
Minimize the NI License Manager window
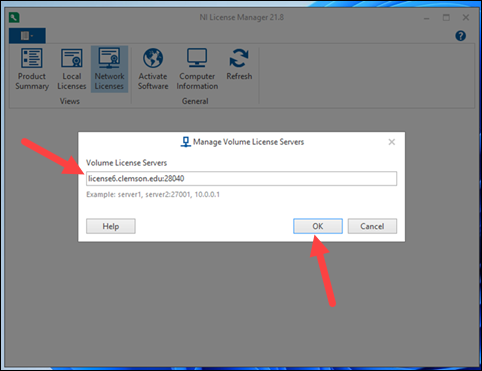[x=427, y=18]
